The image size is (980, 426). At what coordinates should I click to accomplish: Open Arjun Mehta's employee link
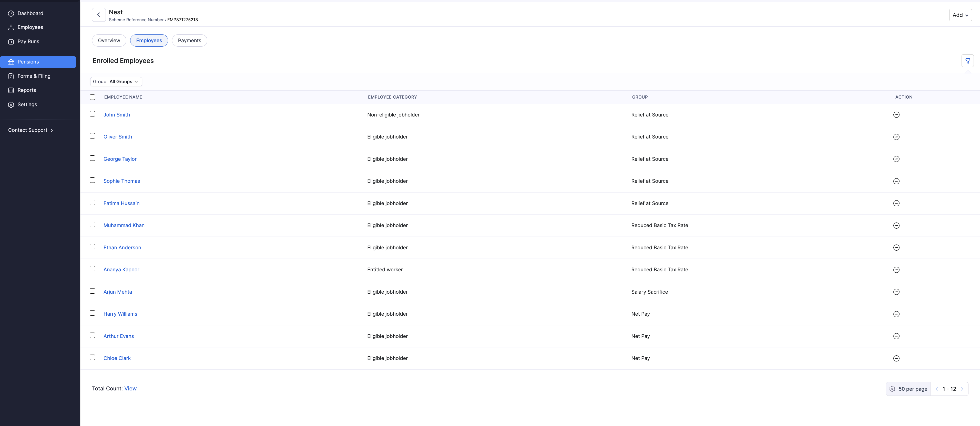(x=118, y=292)
